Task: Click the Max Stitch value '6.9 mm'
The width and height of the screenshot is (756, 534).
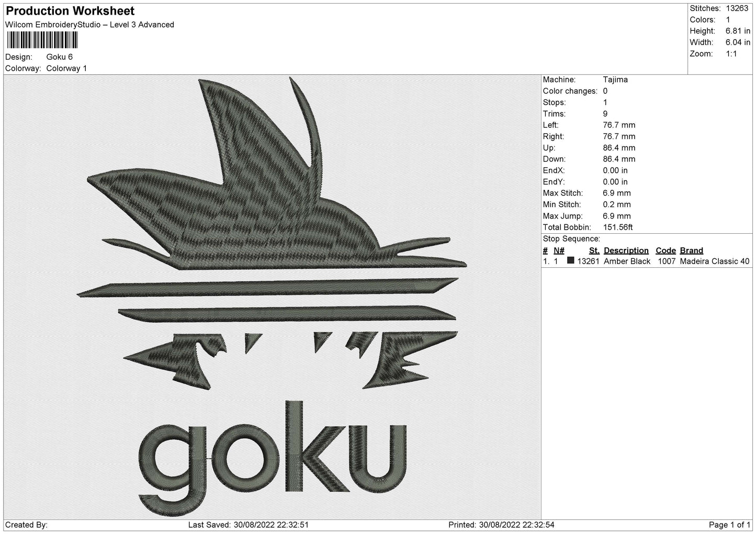Action: (617, 194)
